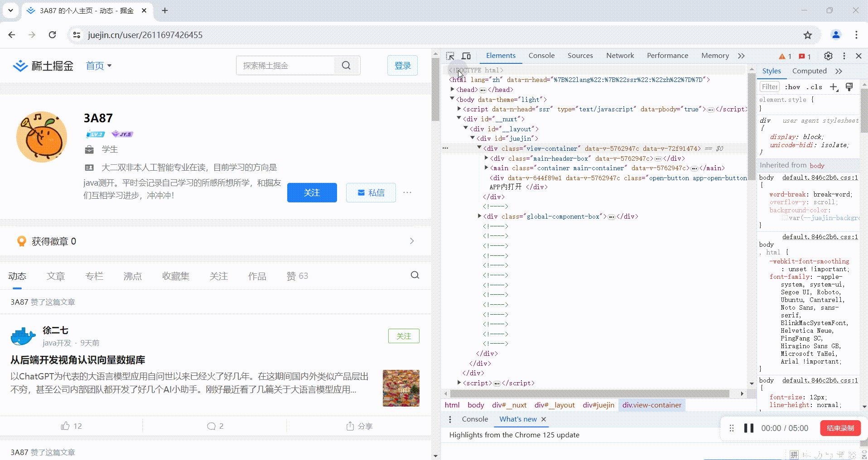
Task: Click the 探索稀土掘金 search field
Action: coord(286,66)
